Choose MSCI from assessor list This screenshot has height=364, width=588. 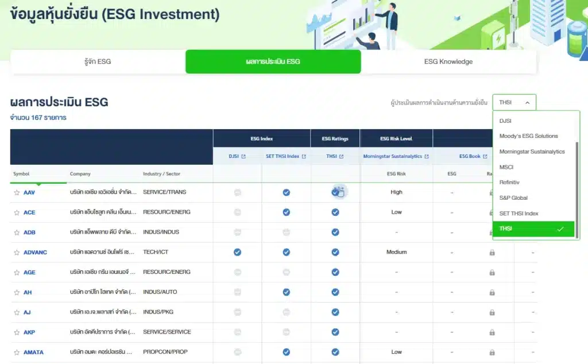coord(533,167)
